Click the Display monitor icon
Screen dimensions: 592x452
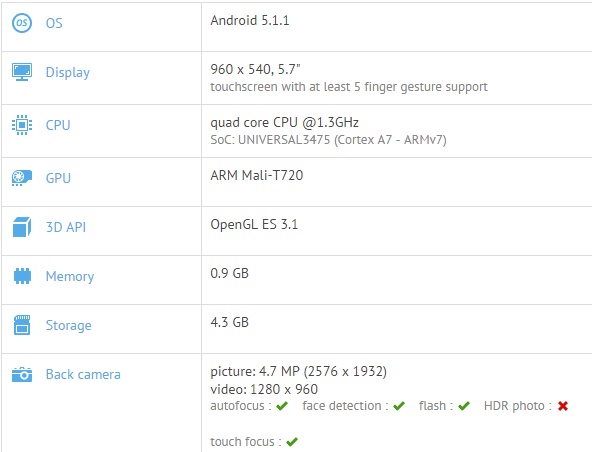[22, 72]
